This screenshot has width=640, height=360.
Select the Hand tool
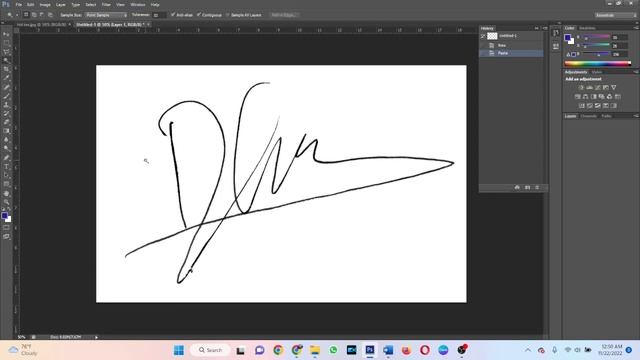6,193
